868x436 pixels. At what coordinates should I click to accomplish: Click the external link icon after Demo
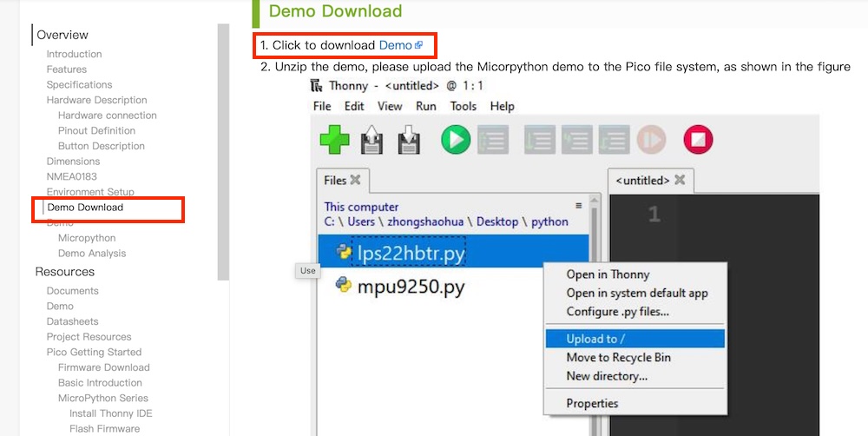(418, 44)
